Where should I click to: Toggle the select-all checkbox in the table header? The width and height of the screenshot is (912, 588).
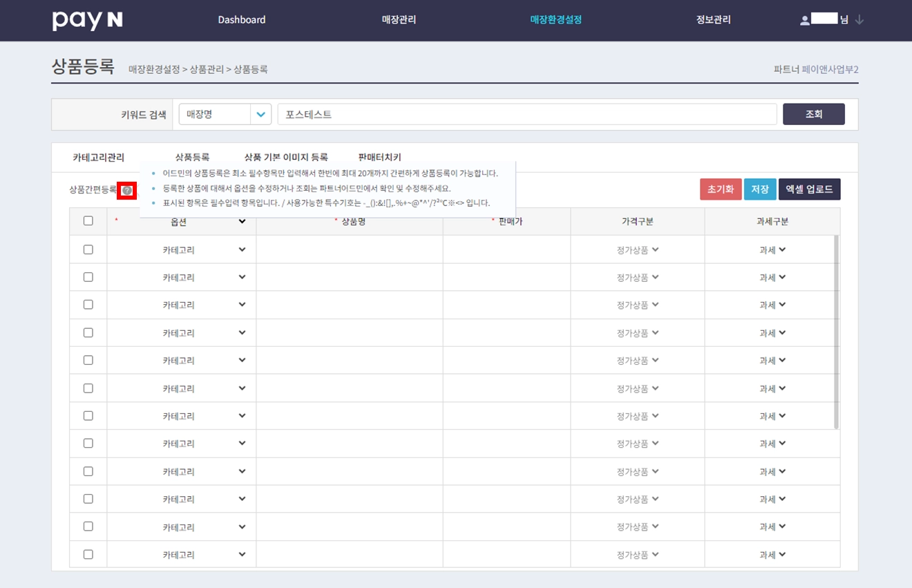point(88,221)
